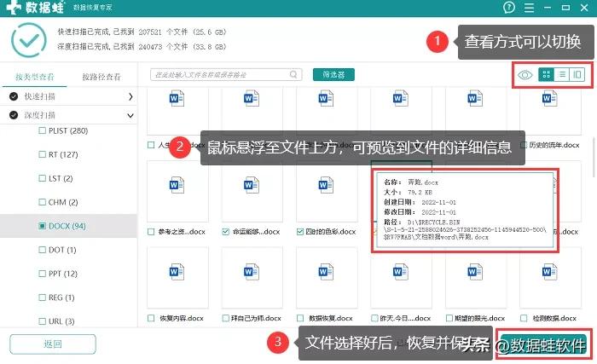Image resolution: width=597 pixels, height=364 pixels.
Task: Click the scan-complete checkmark circle icon
Action: (x=29, y=40)
